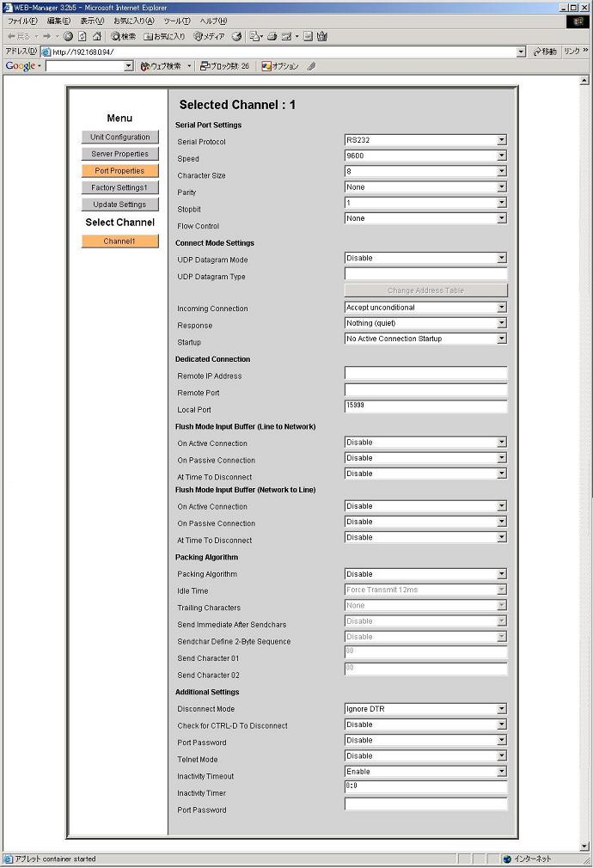The width and height of the screenshot is (593, 868).
Task: Select Channel1
Action: [x=120, y=241]
